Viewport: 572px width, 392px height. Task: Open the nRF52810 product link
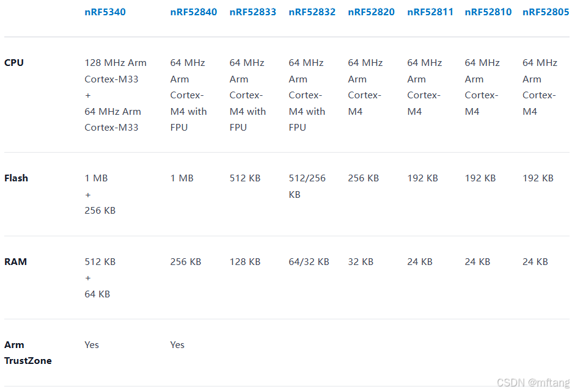pyautogui.click(x=488, y=12)
